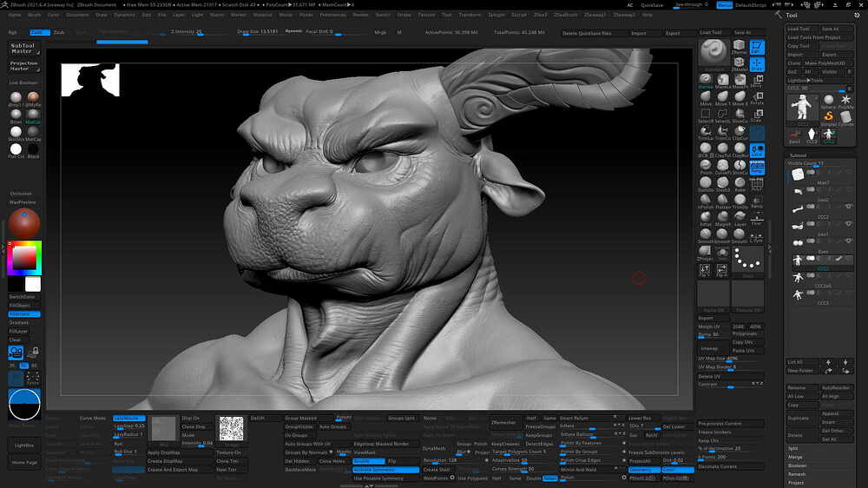Click the Home Page button

pyautogui.click(x=23, y=463)
